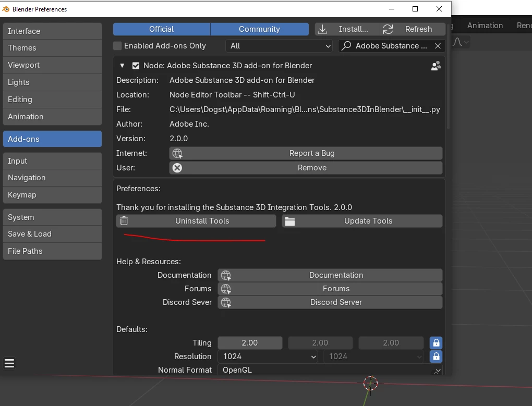The height and width of the screenshot is (406, 532).
Task: Toggle the Community filter button
Action: (x=260, y=29)
